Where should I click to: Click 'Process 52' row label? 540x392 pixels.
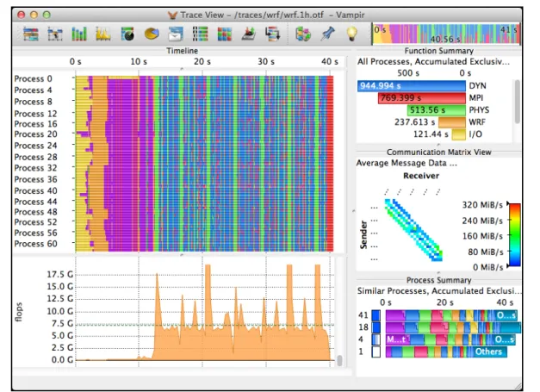pyautogui.click(x=35, y=222)
